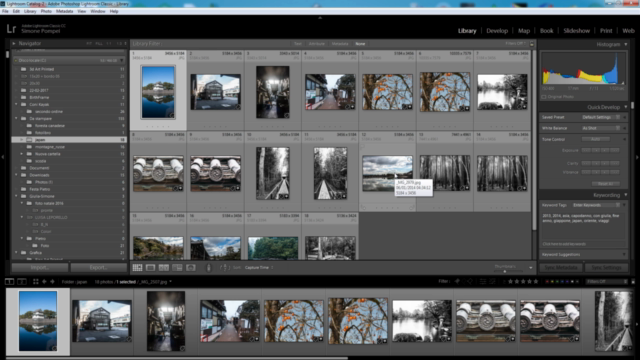Select grid thumbnail number 3 dark alley photo

point(273,92)
